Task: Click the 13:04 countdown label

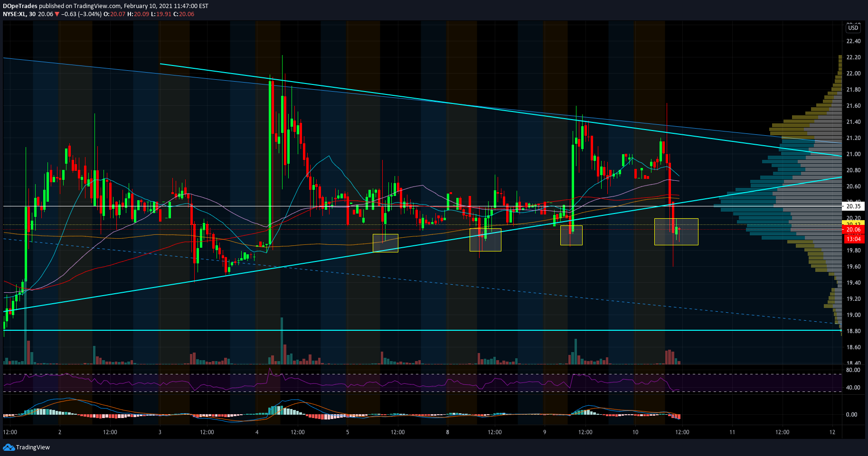Action: click(x=853, y=239)
